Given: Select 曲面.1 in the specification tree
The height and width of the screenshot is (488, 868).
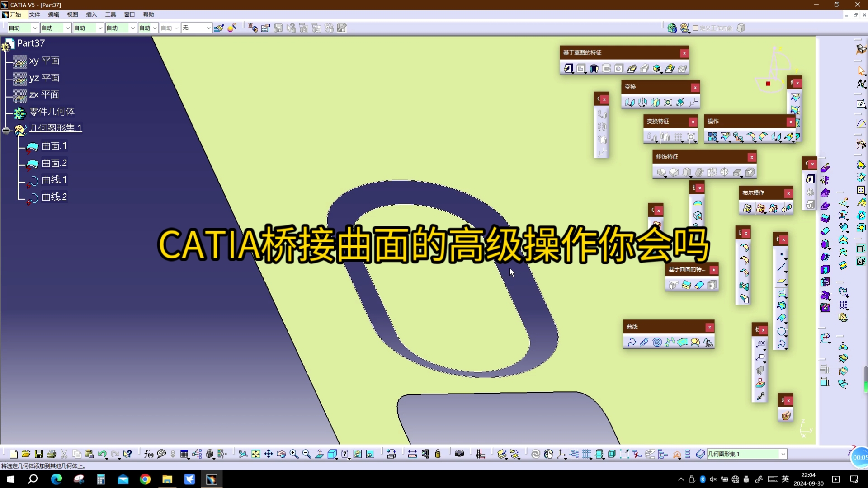Looking at the screenshot, I should (54, 146).
